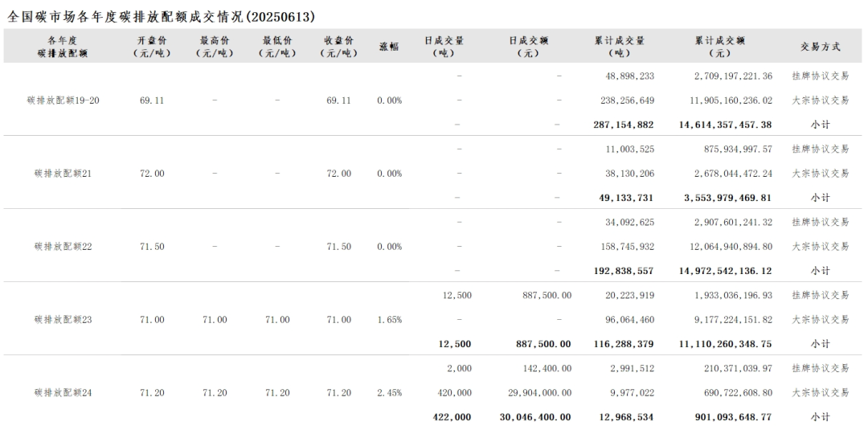
Task: Select the 71.50 closing price for 碳排放配额22
Action: tap(338, 247)
